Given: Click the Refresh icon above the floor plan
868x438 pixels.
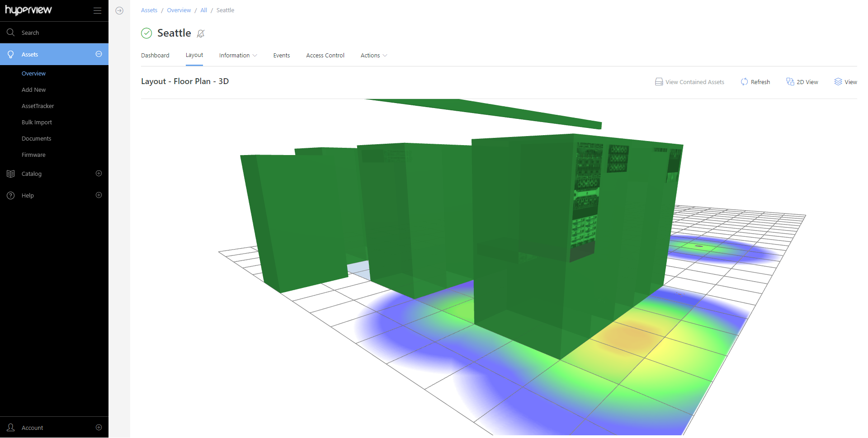Looking at the screenshot, I should point(745,82).
